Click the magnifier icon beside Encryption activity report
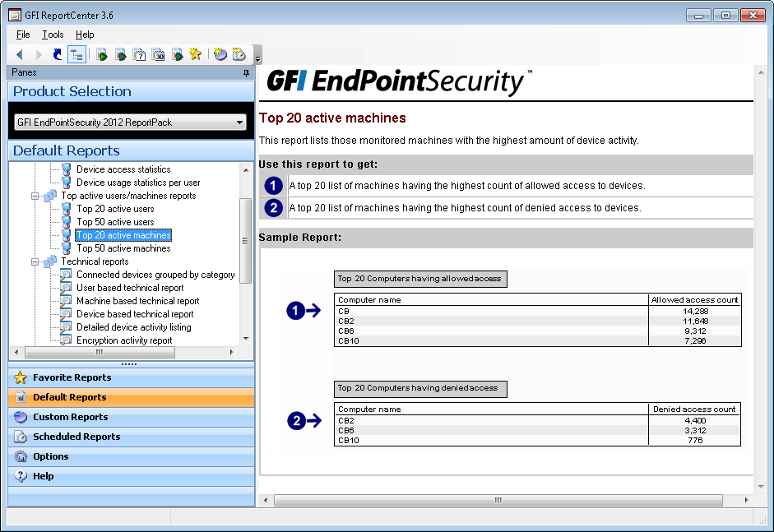This screenshot has height=532, width=774. pyautogui.click(x=67, y=340)
